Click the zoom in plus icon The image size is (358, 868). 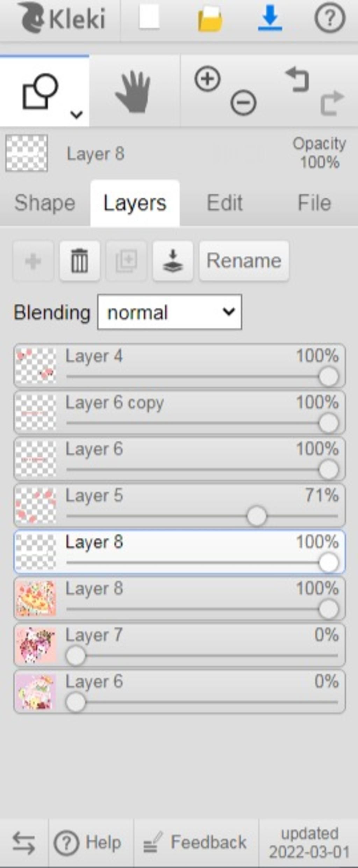click(208, 79)
